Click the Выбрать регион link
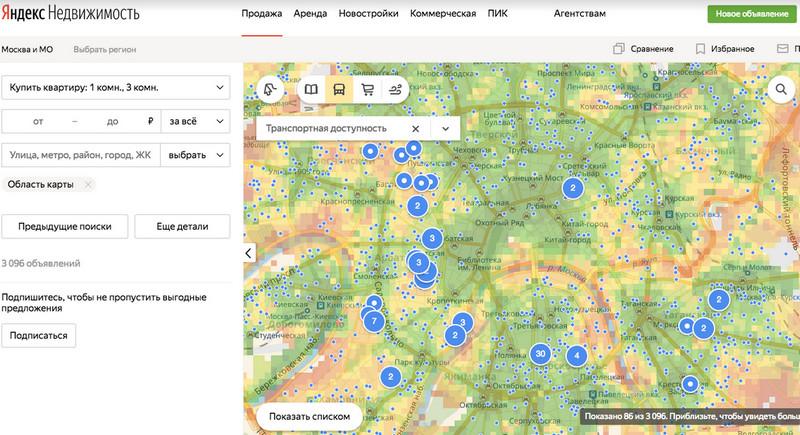The height and width of the screenshot is (435, 800). point(105,49)
